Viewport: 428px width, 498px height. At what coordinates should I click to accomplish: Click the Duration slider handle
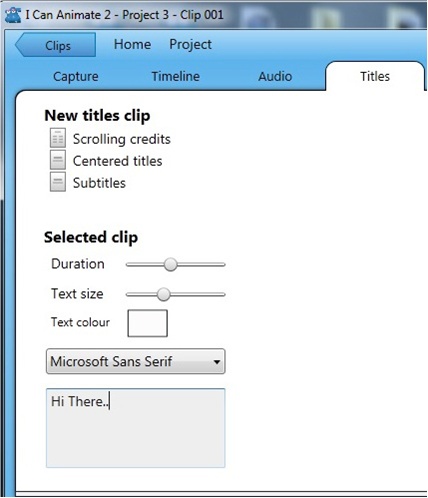pos(170,264)
